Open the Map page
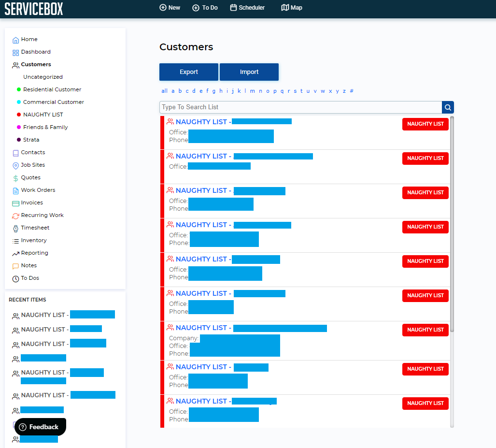 coord(292,8)
